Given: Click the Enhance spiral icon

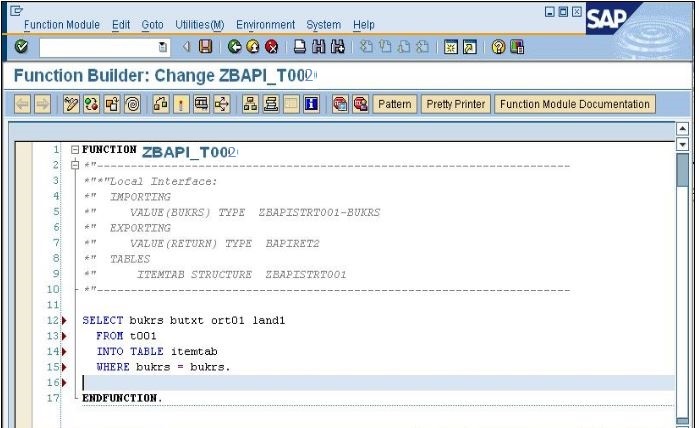Looking at the screenshot, I should coord(132,104).
